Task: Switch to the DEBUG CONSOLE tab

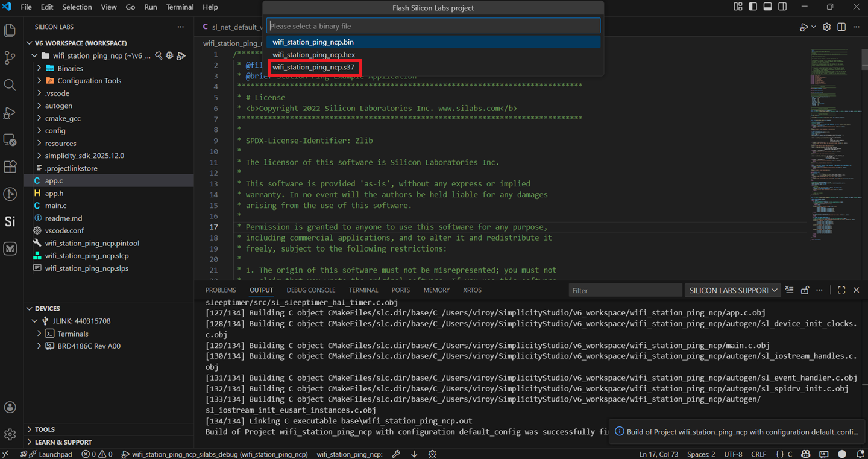Action: pos(311,290)
